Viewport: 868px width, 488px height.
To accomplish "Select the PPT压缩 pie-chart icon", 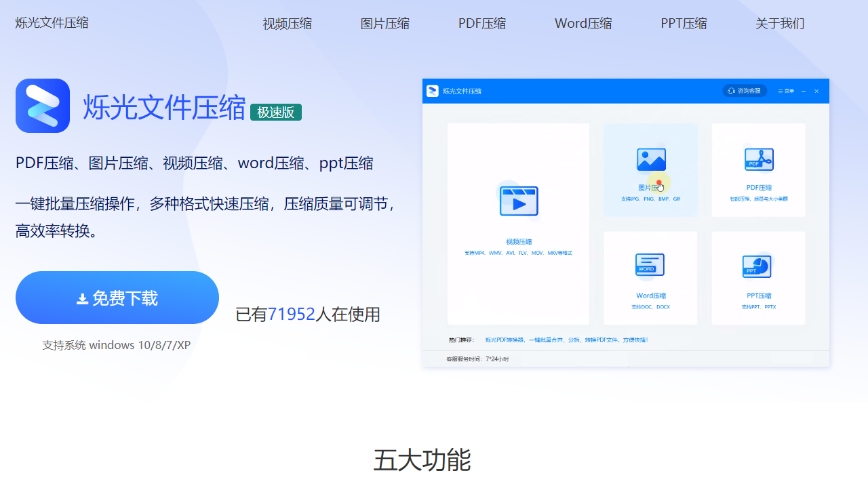I will [x=758, y=266].
